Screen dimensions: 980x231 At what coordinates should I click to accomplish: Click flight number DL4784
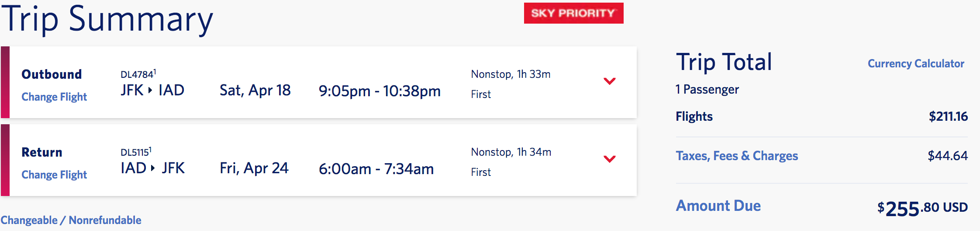[x=138, y=74]
